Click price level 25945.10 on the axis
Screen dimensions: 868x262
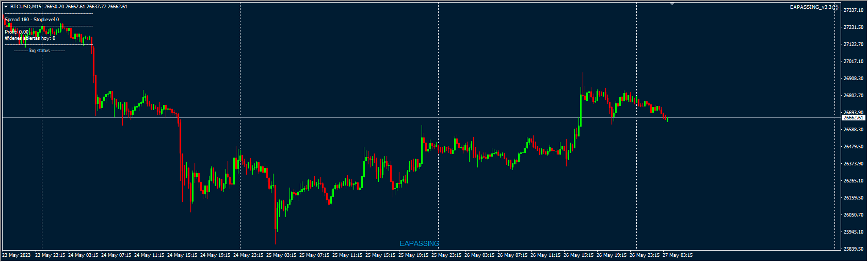click(854, 232)
